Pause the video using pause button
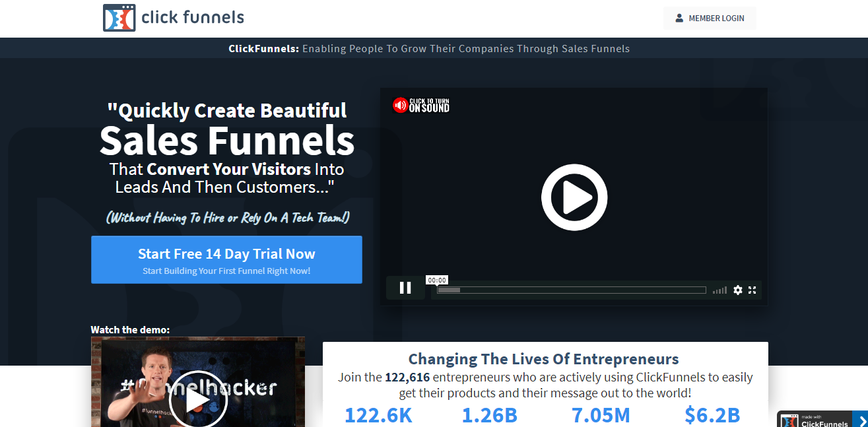 pos(405,288)
